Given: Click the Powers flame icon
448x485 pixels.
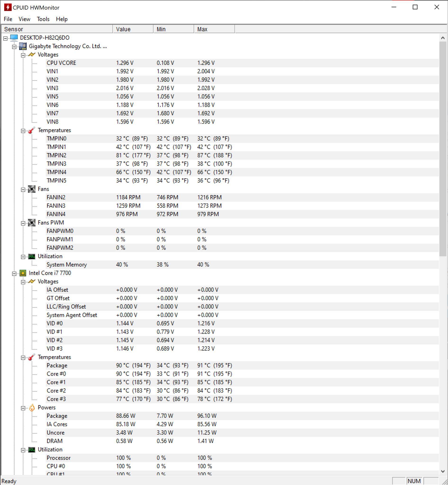Looking at the screenshot, I should click(x=32, y=407).
